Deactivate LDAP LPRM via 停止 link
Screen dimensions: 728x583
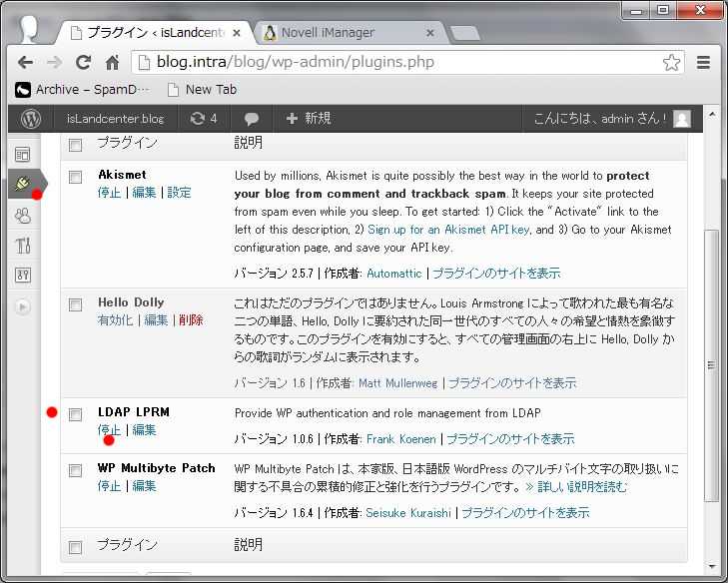pos(109,430)
